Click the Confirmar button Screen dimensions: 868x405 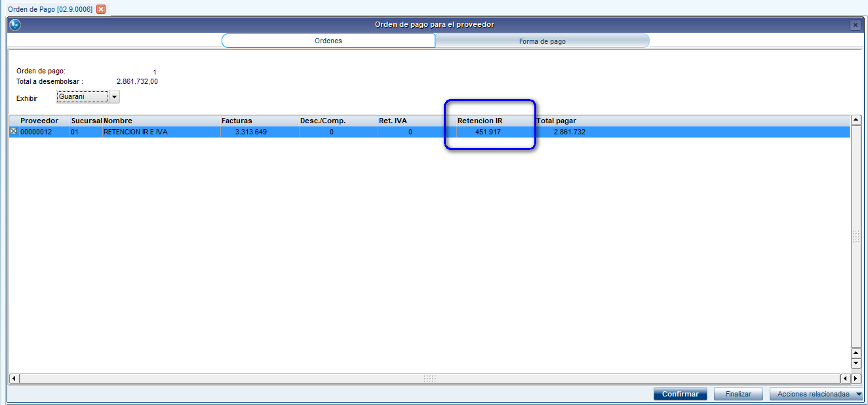click(681, 395)
